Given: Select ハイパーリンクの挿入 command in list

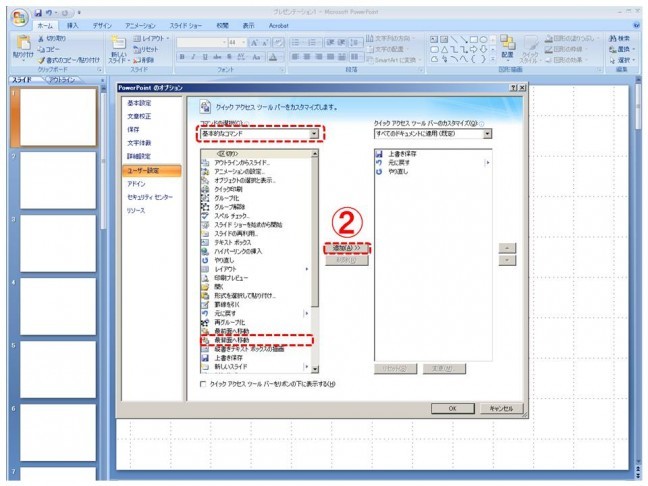Looking at the screenshot, I should click(250, 250).
